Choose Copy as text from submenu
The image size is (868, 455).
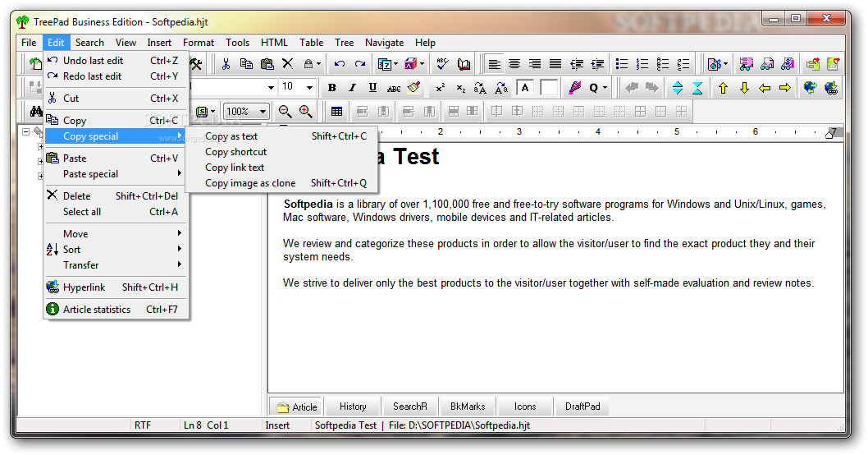coord(281,136)
